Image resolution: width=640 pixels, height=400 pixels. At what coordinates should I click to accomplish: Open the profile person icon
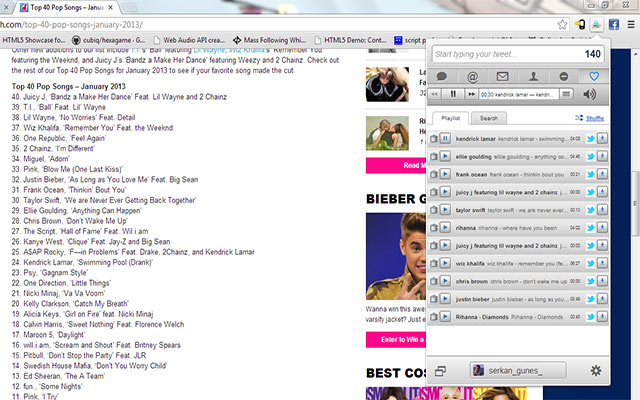coord(533,76)
